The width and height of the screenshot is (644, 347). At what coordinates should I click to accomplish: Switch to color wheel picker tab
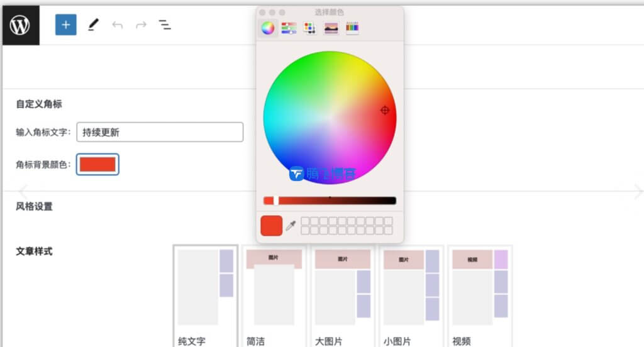pyautogui.click(x=268, y=28)
